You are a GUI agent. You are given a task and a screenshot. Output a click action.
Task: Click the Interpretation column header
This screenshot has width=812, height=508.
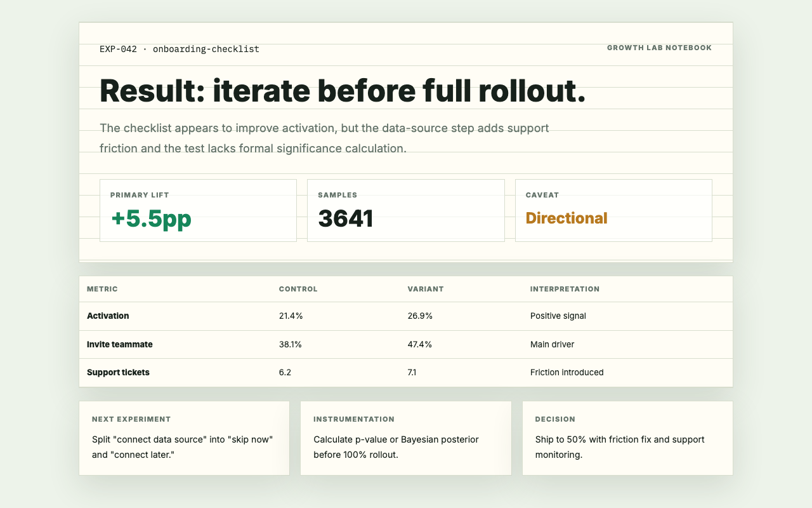point(565,289)
